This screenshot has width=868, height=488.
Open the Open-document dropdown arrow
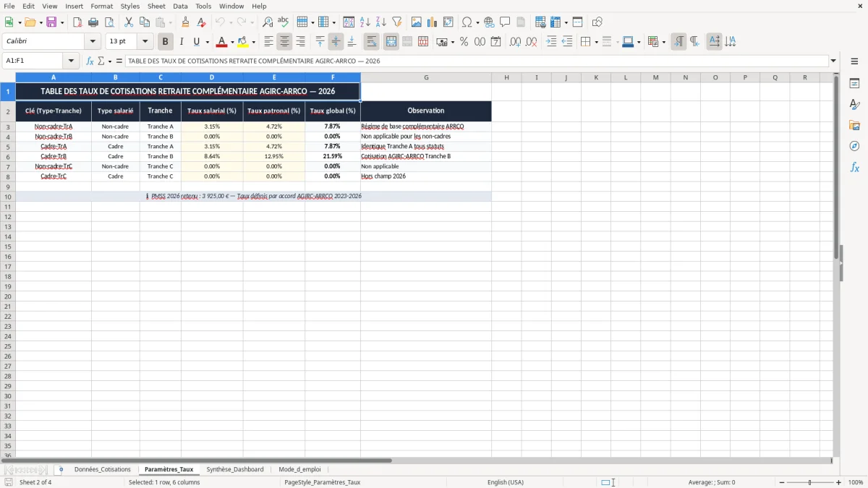(x=41, y=23)
